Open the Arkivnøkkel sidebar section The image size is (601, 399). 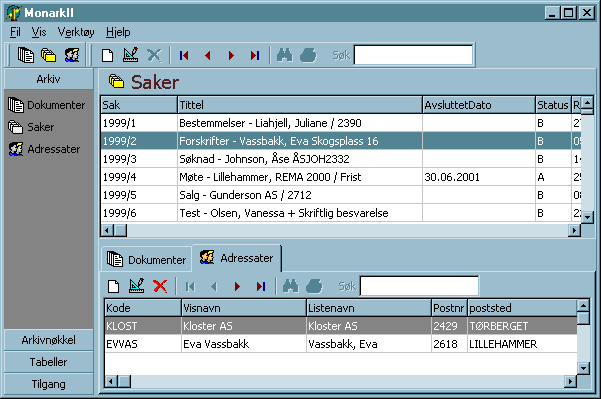[x=49, y=340]
